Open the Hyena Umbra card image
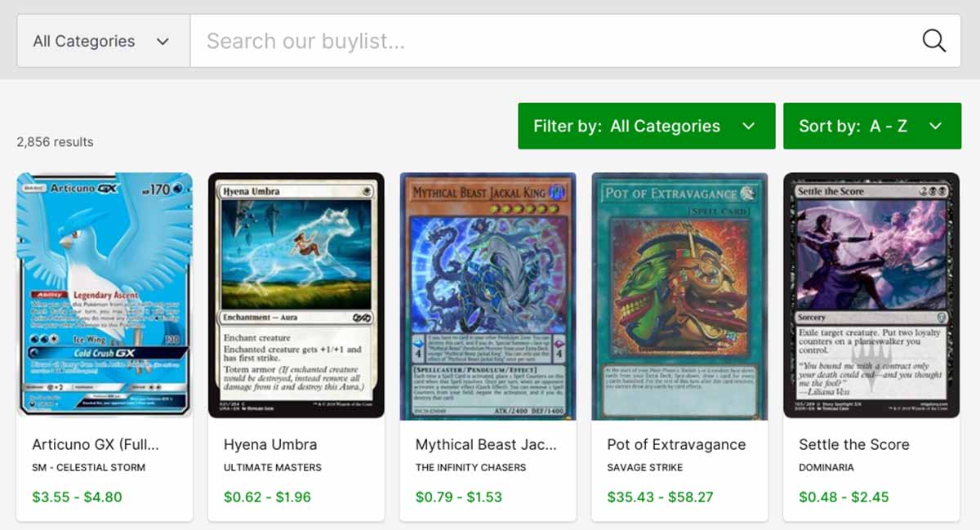 [296, 296]
